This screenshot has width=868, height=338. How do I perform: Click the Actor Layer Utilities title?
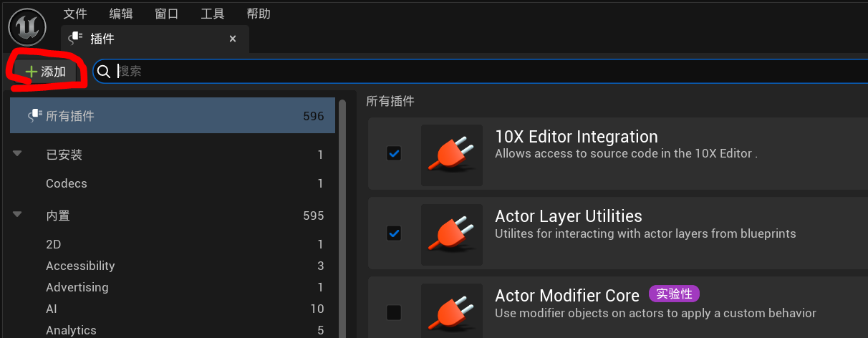pyautogui.click(x=569, y=216)
